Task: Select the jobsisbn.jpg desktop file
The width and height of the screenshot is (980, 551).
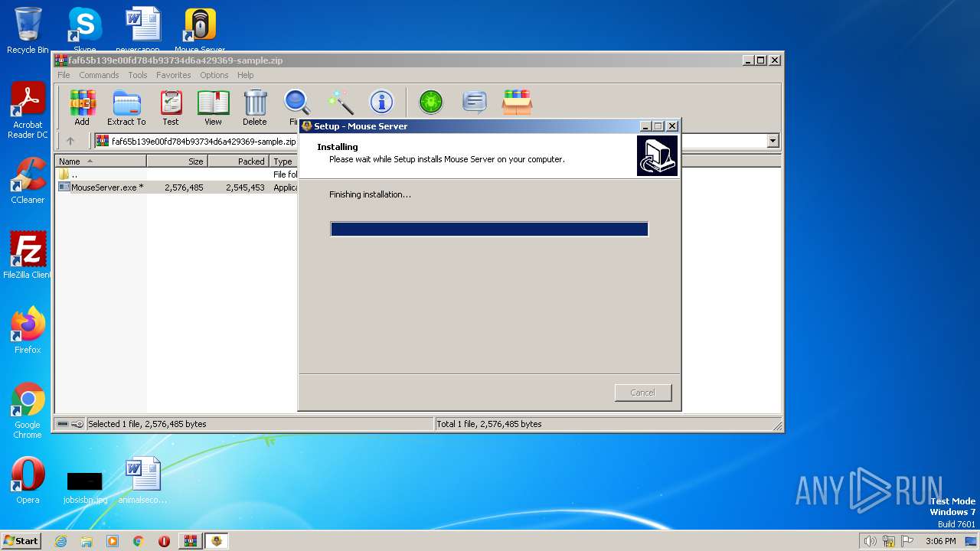Action: pos(85,487)
